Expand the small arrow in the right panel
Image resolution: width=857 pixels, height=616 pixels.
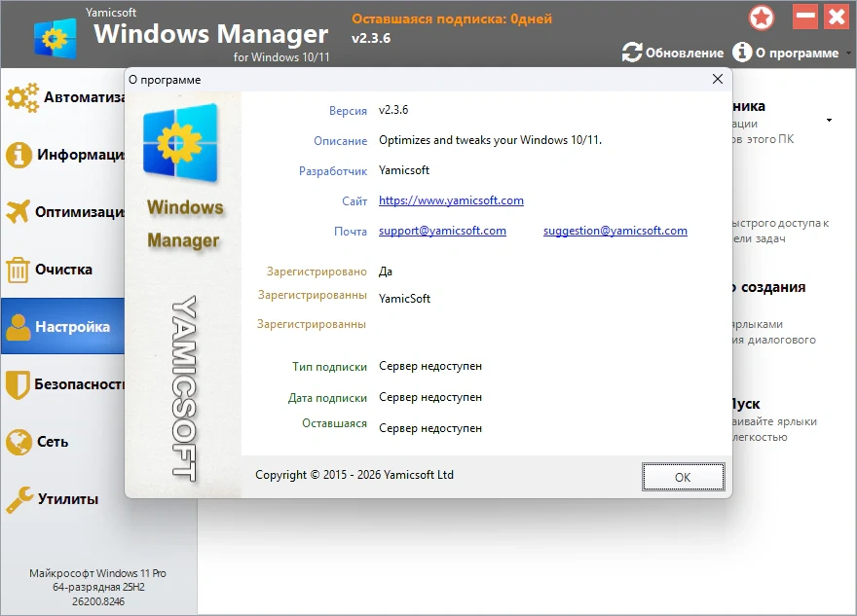pyautogui.click(x=829, y=120)
